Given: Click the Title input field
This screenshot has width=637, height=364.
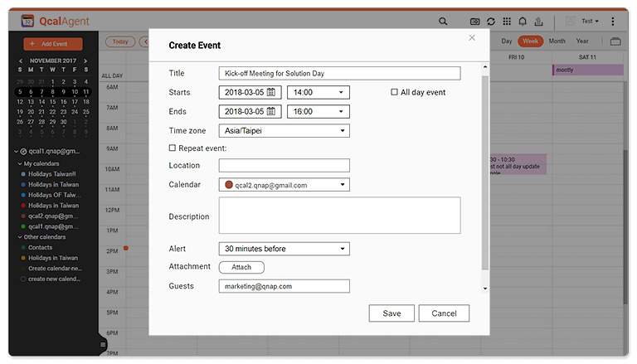Looking at the screenshot, I should 339,73.
